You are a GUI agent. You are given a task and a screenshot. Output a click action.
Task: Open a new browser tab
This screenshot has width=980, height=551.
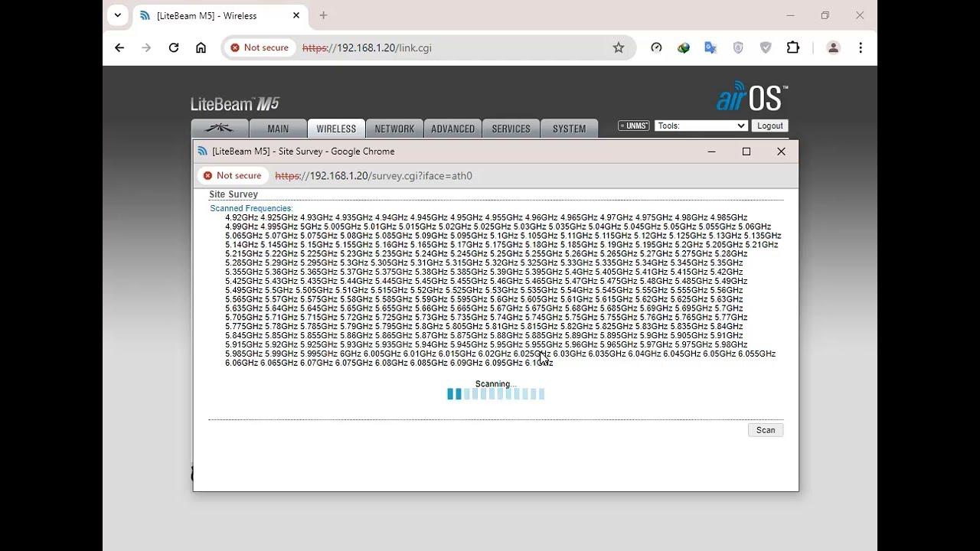click(323, 15)
